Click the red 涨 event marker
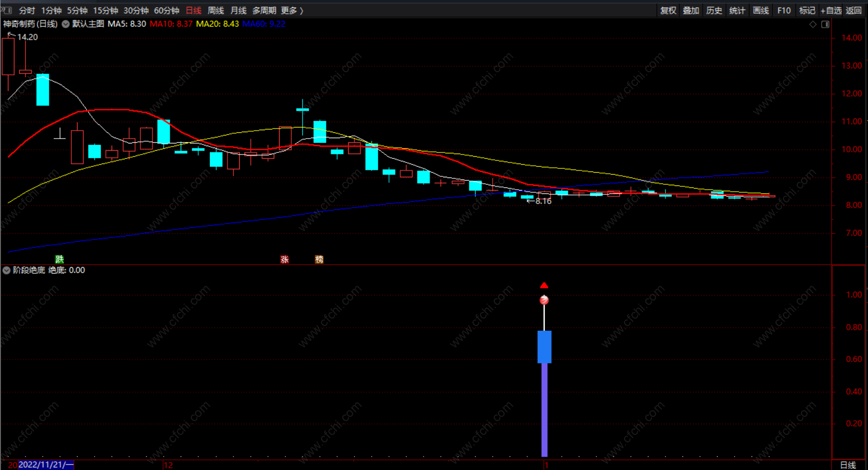 click(x=284, y=259)
